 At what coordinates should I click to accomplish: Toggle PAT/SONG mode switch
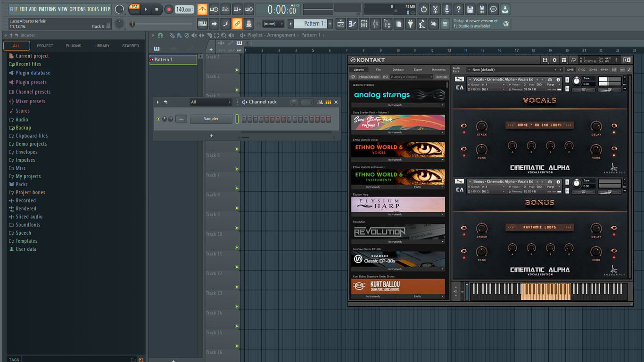(x=134, y=9)
